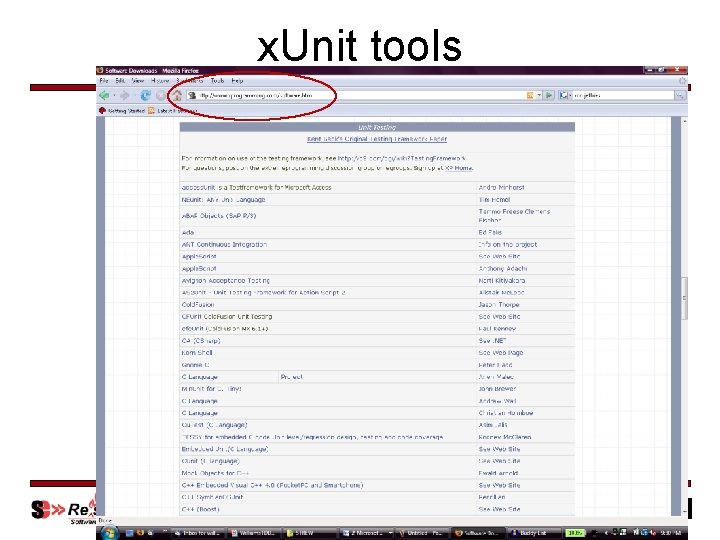Click the Firefox Back arrow button
Screen dimensions: 720x540
104,96
